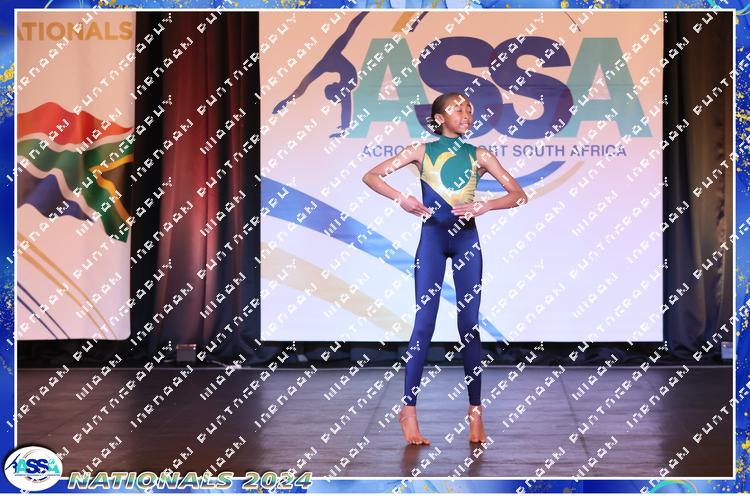Click the round ASSA logo badge
Image resolution: width=750 pixels, height=500 pixels.
click(x=33, y=469)
